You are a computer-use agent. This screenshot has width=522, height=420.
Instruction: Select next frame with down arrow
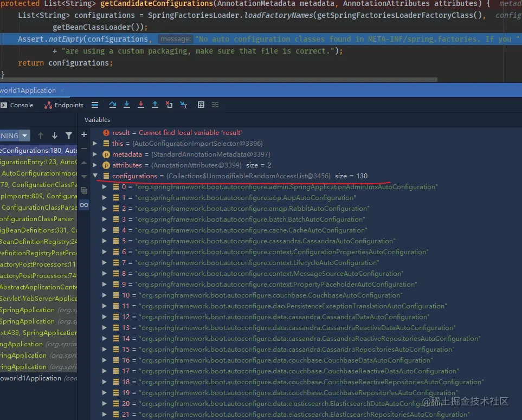click(x=55, y=135)
